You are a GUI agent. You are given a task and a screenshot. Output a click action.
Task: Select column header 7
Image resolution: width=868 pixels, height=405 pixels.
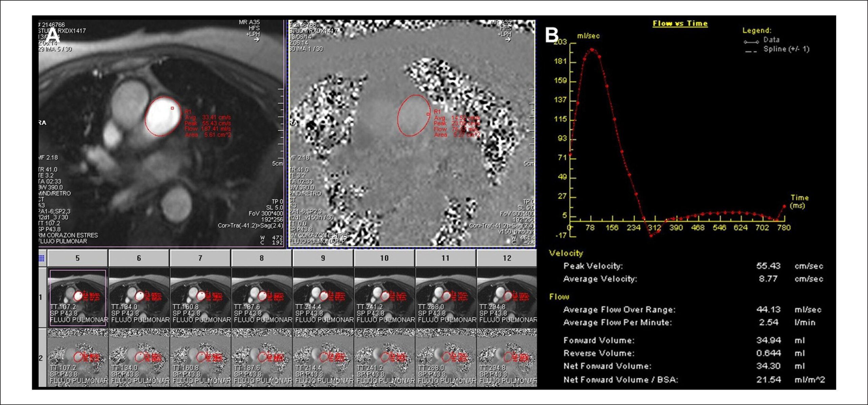point(200,258)
